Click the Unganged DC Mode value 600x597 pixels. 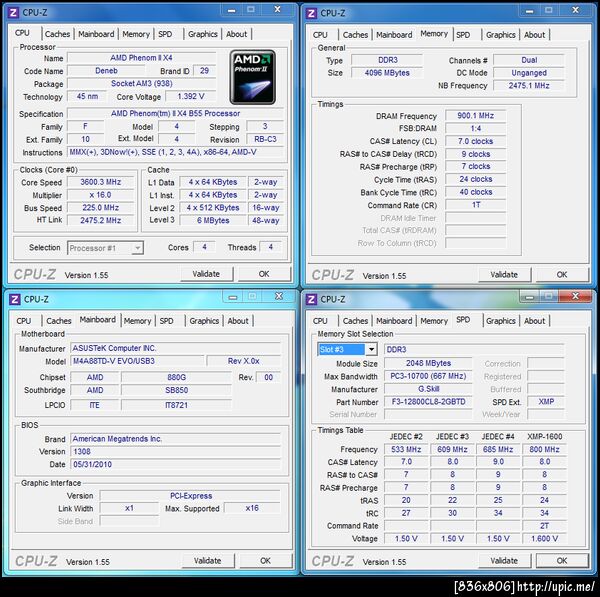[x=529, y=73]
